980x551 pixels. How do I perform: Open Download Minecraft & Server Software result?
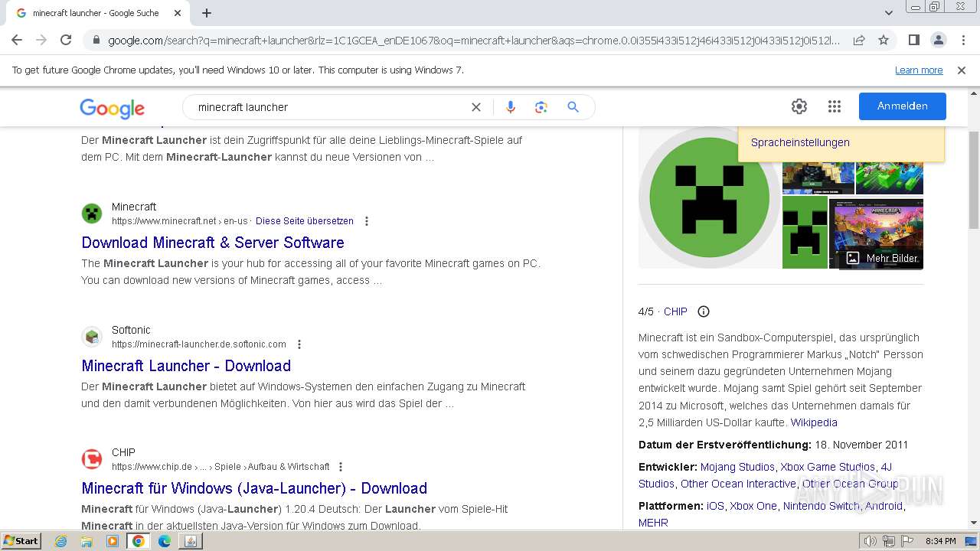tap(213, 243)
